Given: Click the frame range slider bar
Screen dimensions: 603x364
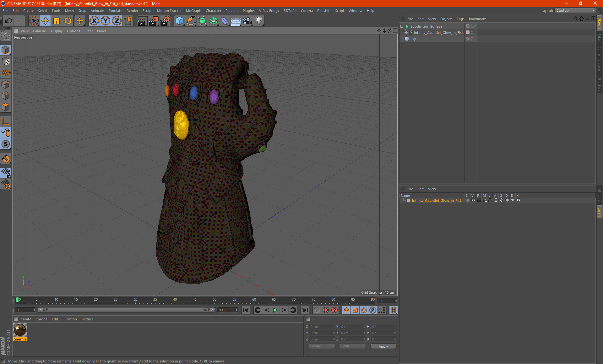Looking at the screenshot, I should point(126,310).
